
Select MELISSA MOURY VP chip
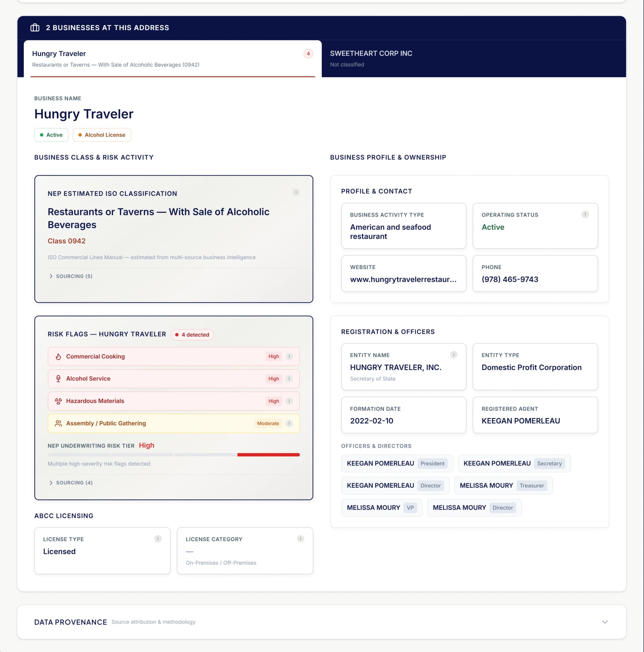(x=382, y=508)
